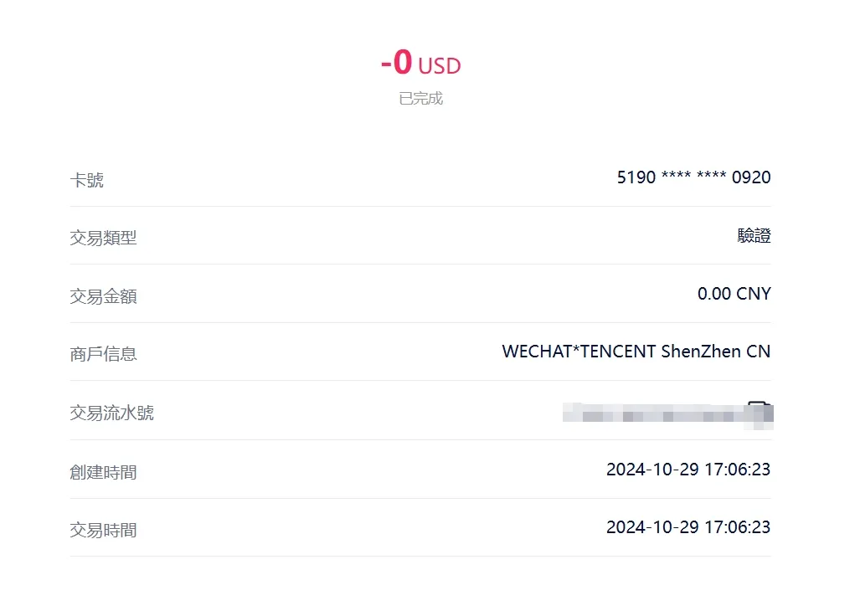
Task: Click the 驗證 transaction type value
Action: [x=754, y=236]
